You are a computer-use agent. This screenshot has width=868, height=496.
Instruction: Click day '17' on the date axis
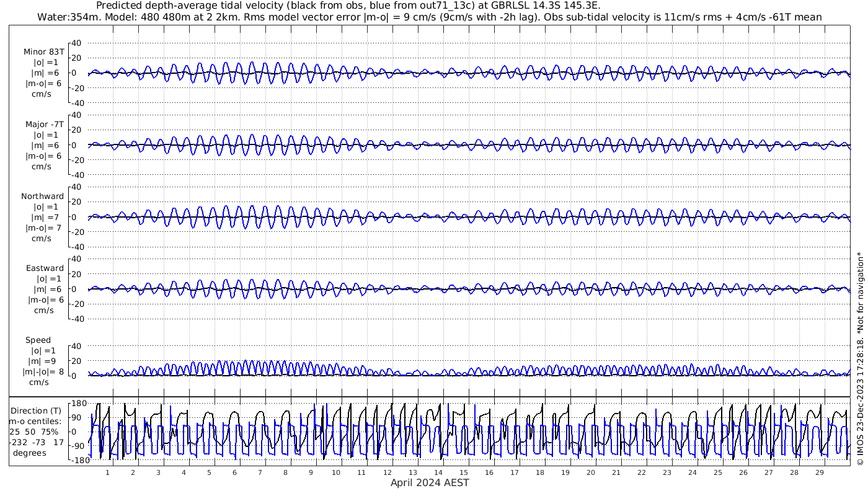[514, 472]
